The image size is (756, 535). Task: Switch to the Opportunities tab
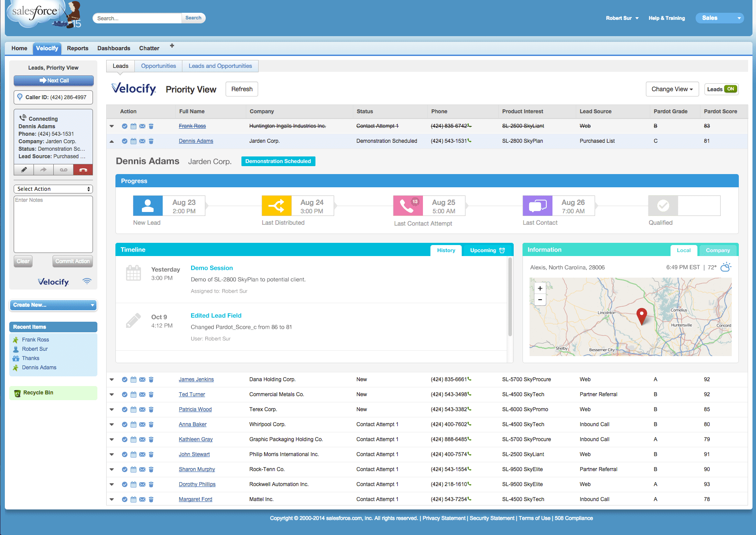click(158, 66)
